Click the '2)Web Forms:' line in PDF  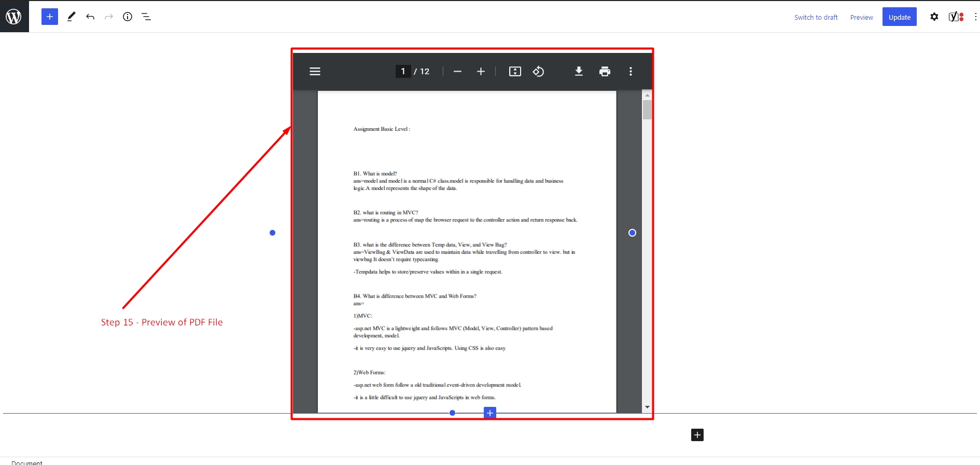[x=369, y=372]
